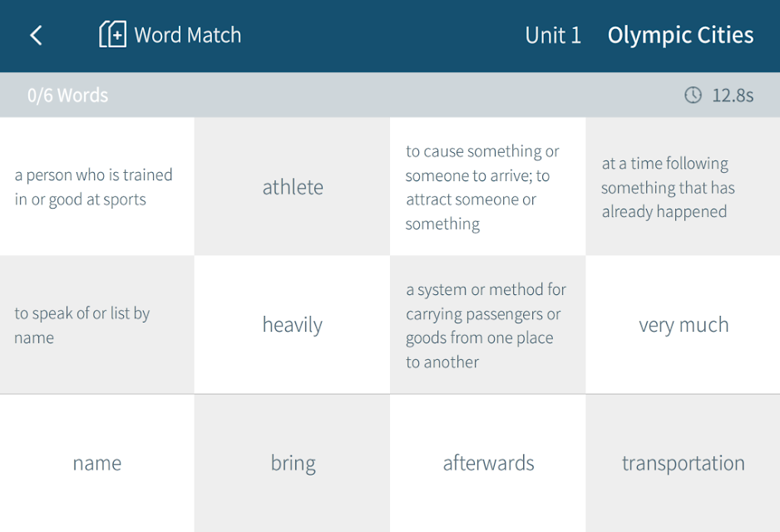Go back using the left chevron arrow
Screen dimensions: 780x532
pos(36,35)
